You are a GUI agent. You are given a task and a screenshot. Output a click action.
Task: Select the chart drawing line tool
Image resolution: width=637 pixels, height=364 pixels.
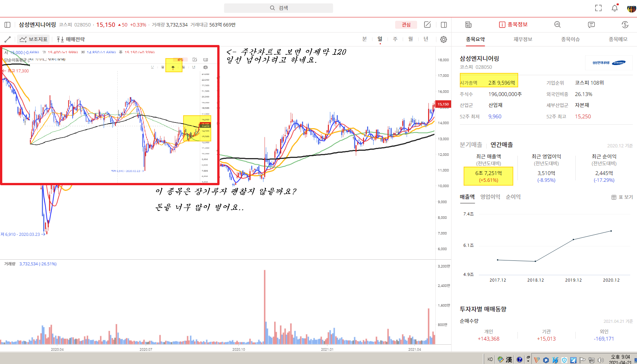pos(7,39)
